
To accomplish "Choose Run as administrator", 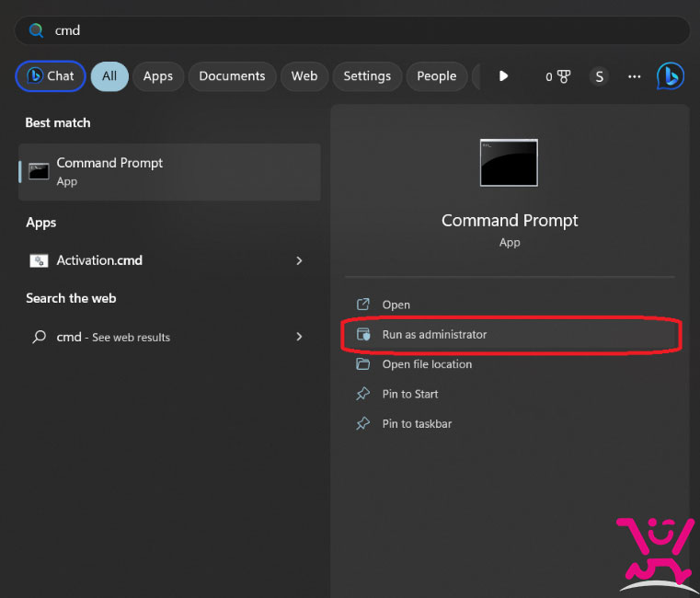I will [x=510, y=335].
